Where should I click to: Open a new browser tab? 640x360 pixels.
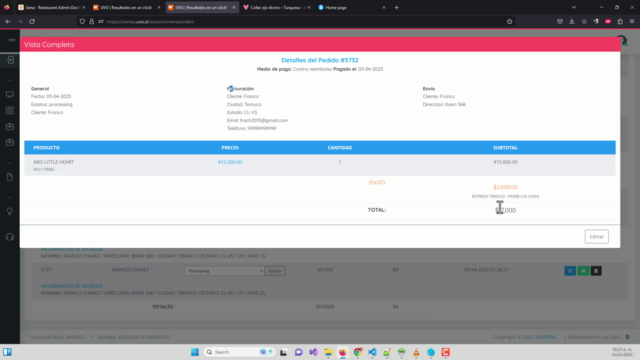[396, 7]
